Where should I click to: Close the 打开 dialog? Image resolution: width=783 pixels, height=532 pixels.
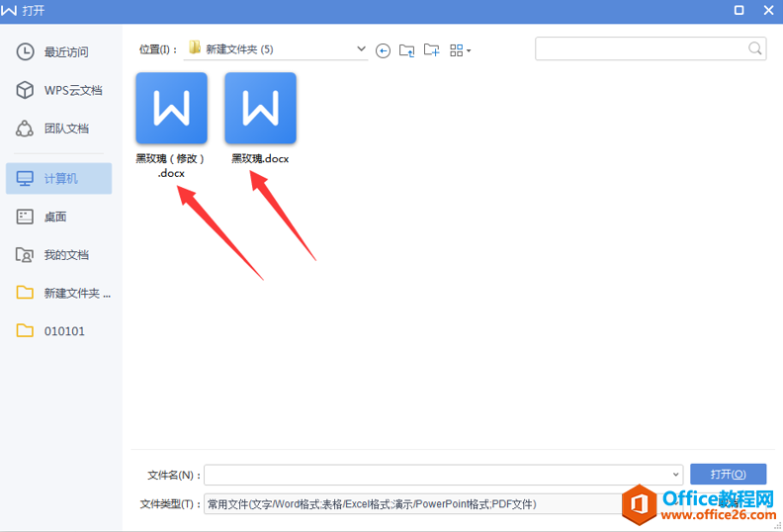pos(768,10)
